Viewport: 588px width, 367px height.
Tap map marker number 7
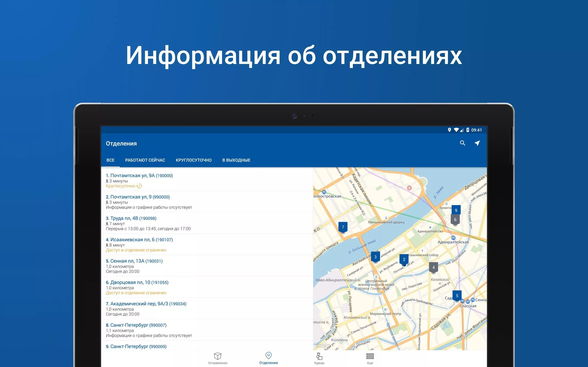coord(343,227)
